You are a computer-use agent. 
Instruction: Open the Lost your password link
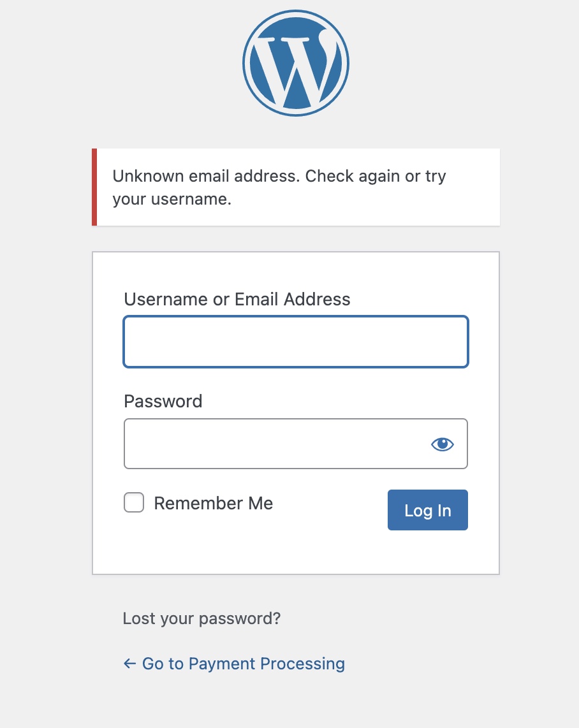202,618
